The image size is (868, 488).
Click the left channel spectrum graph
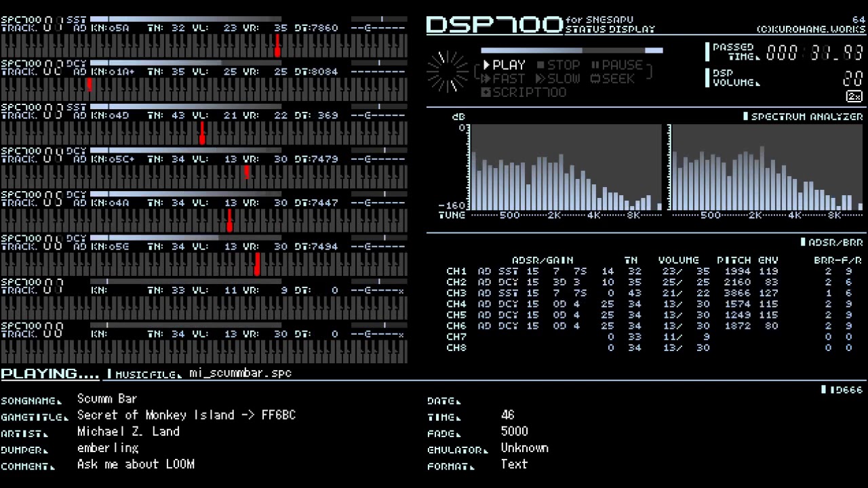point(566,167)
